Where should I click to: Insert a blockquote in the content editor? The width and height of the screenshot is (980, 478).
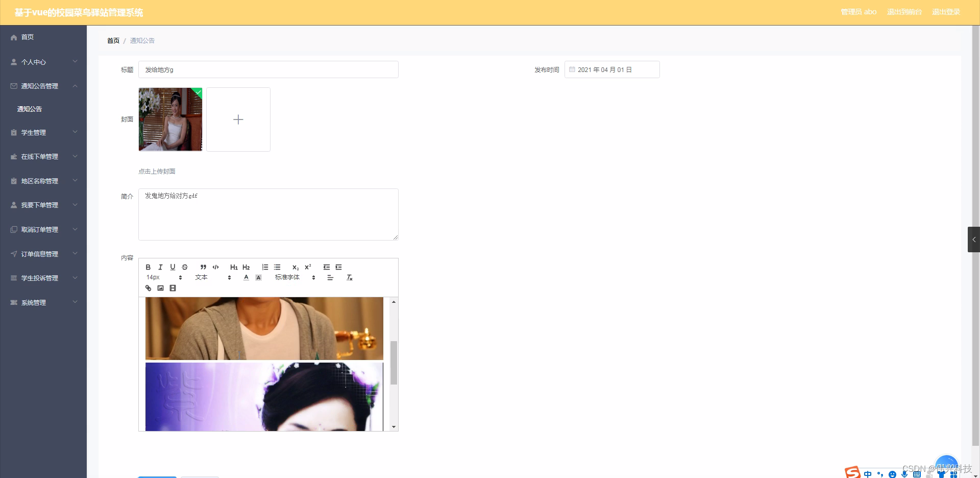click(203, 267)
